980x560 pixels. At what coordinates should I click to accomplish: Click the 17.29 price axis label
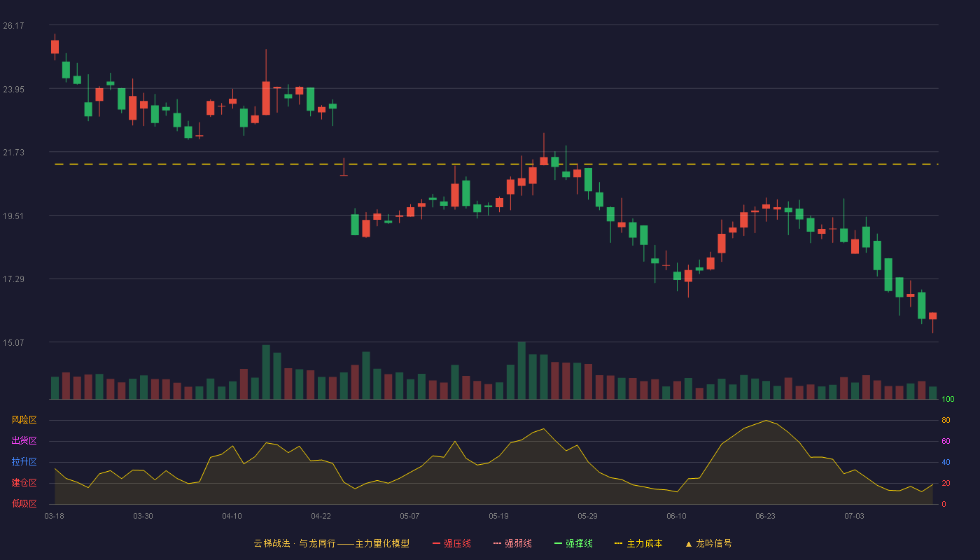pyautogui.click(x=13, y=279)
